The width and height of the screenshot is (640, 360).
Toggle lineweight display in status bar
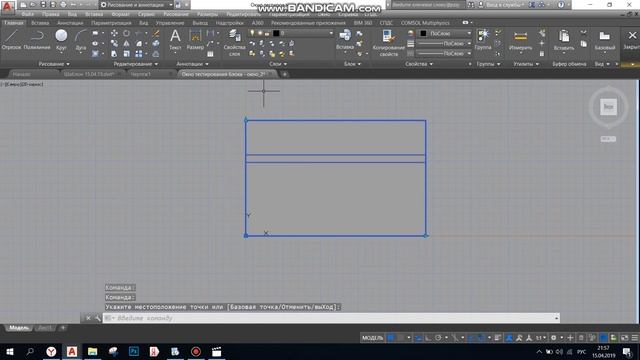click(498, 338)
